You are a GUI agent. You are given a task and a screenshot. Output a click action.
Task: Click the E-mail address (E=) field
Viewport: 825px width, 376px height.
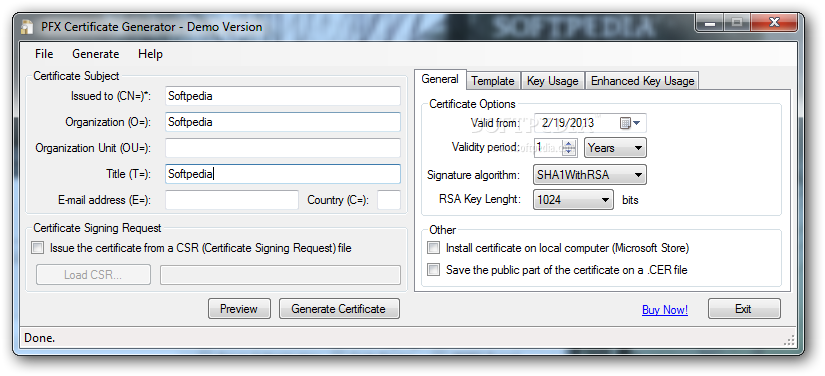(232, 200)
